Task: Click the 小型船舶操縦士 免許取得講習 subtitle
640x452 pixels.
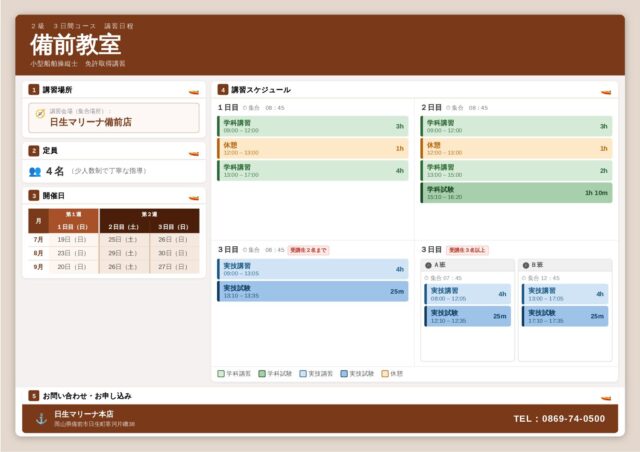Action: coord(78,64)
